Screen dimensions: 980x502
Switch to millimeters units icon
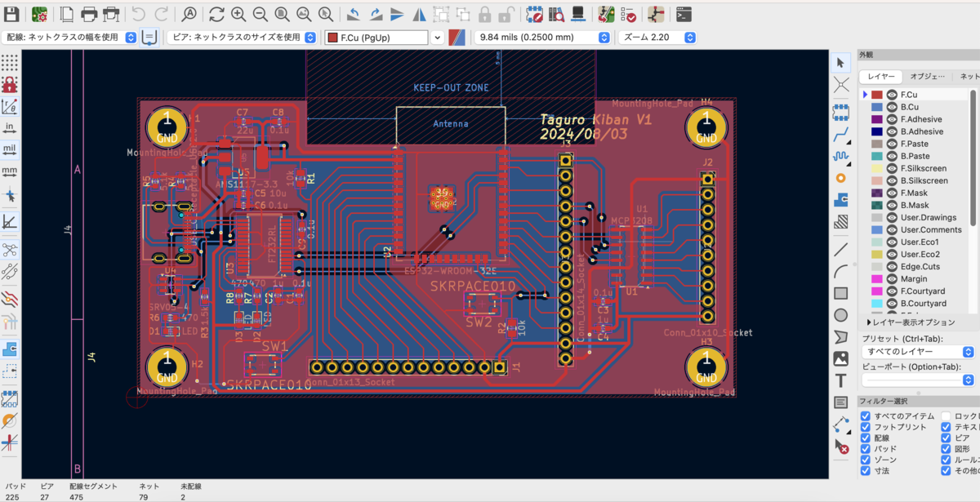coord(10,171)
